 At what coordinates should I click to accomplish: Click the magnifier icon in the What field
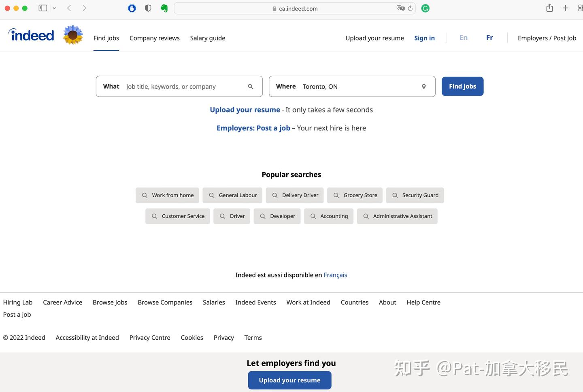[251, 86]
